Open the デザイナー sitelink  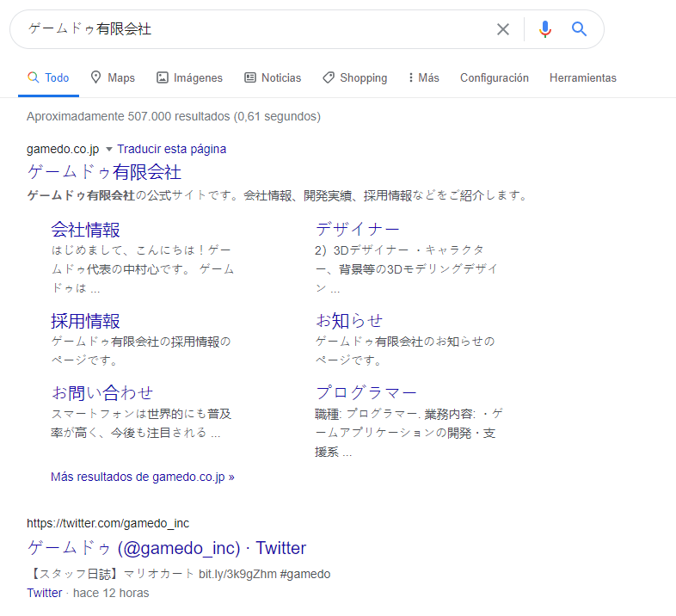(x=358, y=229)
